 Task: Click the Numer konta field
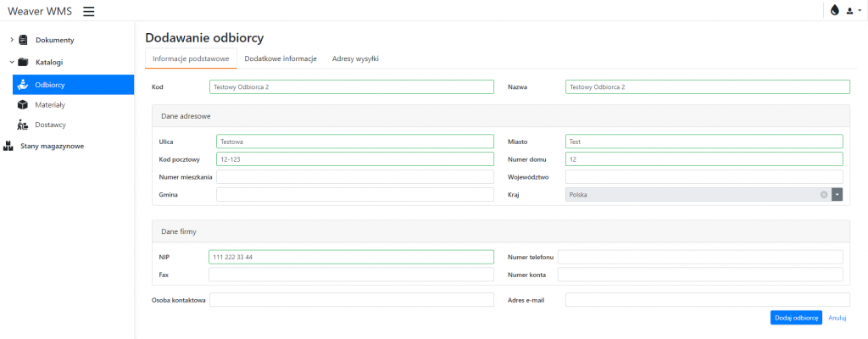coord(700,275)
